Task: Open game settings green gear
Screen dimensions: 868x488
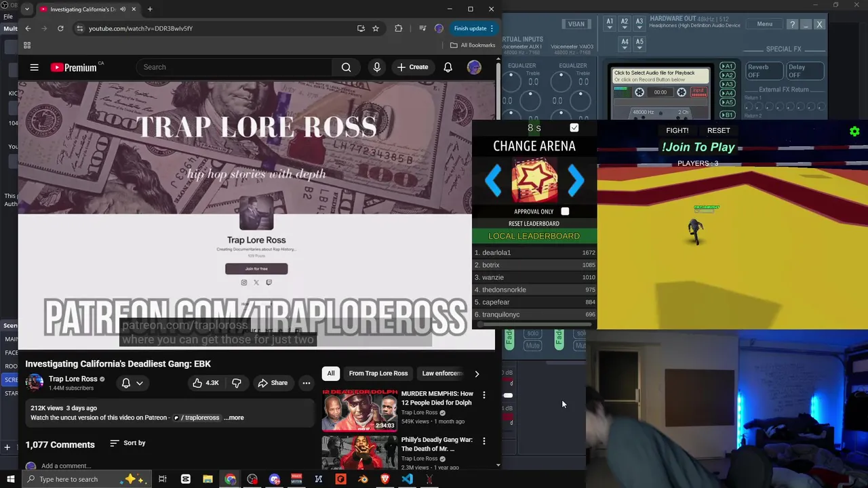Action: click(x=854, y=131)
